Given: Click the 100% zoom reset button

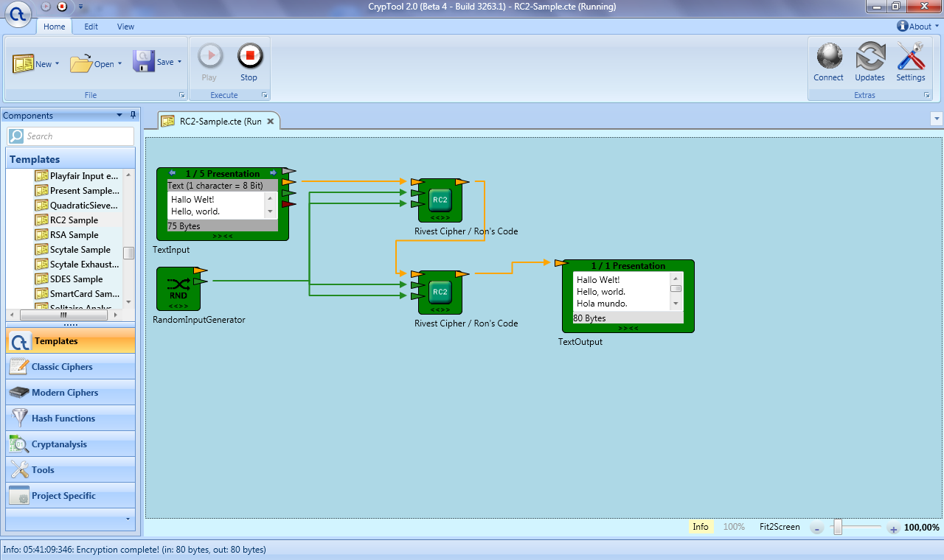Looking at the screenshot, I should click(x=734, y=527).
